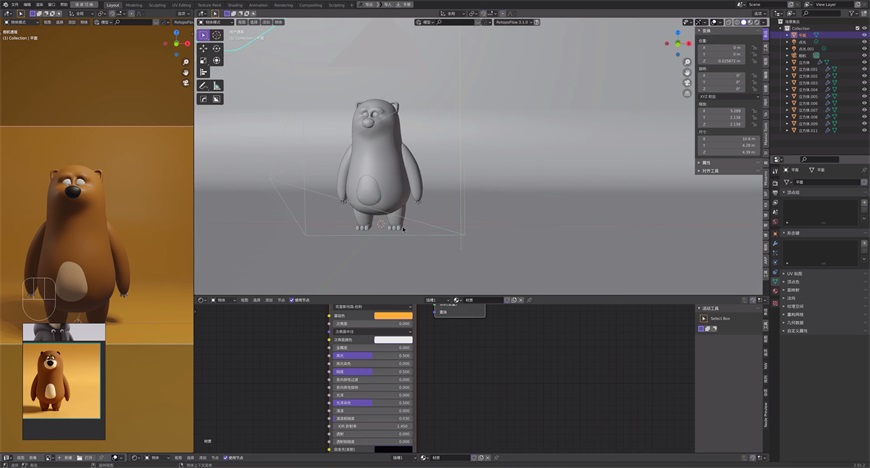Add a vertex group with plus button
The image size is (870, 468).
click(x=864, y=203)
